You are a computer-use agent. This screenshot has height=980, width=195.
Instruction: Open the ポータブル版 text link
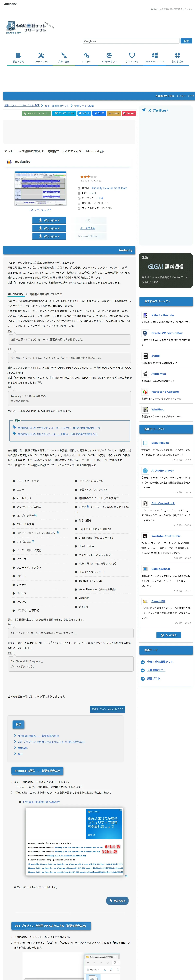click(x=87, y=228)
